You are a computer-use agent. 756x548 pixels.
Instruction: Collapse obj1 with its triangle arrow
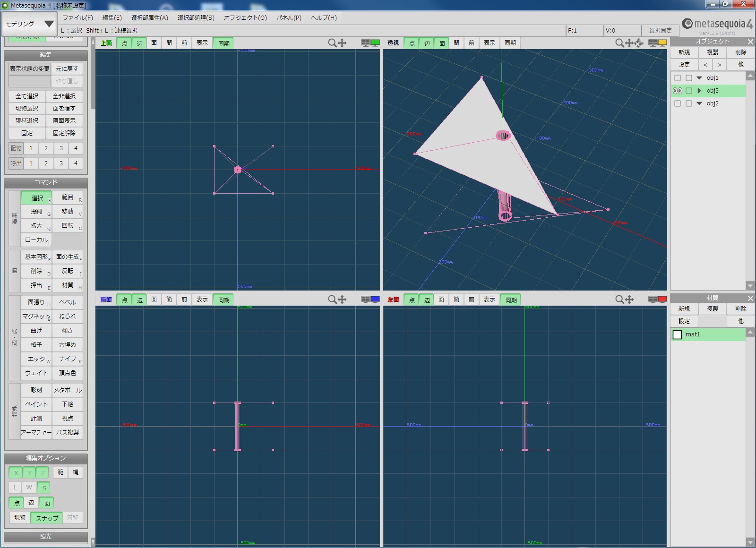pos(699,78)
